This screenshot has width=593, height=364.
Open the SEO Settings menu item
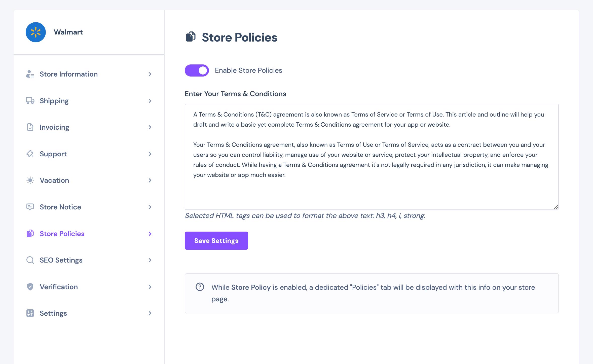89,260
